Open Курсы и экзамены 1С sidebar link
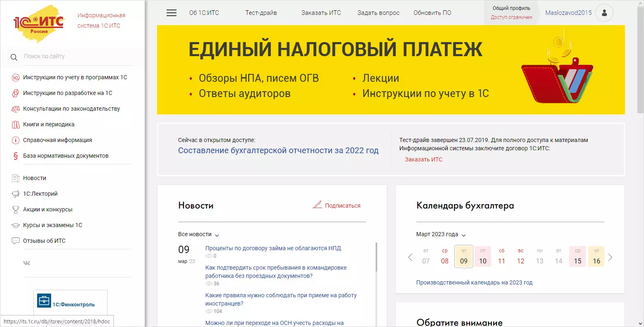 pyautogui.click(x=53, y=225)
